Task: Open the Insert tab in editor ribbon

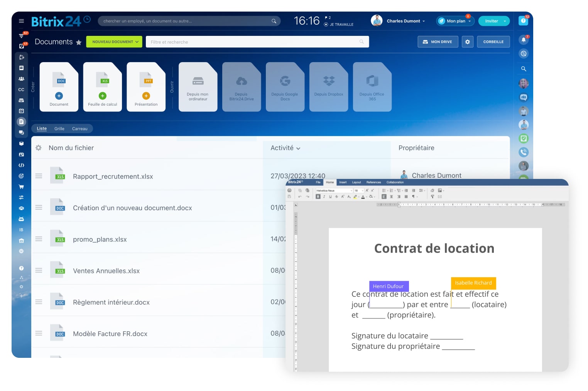Action: (343, 182)
